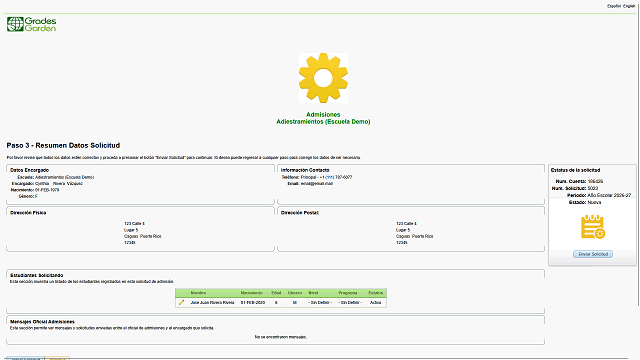Click the Año Escolar 2026-27 period value
This screenshot has width=640, height=360.
609,196
